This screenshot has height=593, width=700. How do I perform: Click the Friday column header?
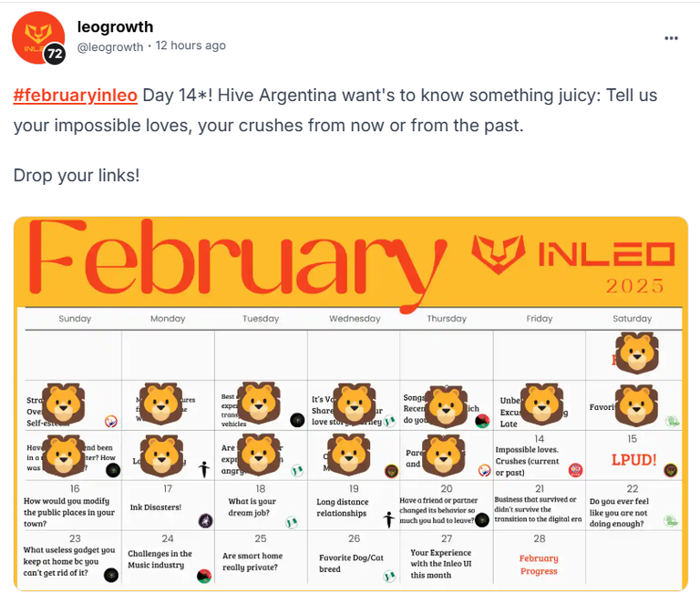540,319
